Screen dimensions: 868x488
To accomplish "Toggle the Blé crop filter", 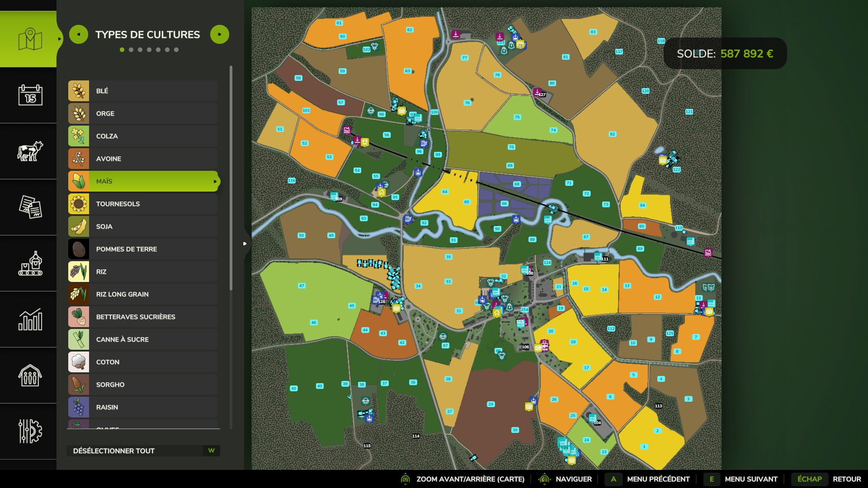I will tap(143, 91).
